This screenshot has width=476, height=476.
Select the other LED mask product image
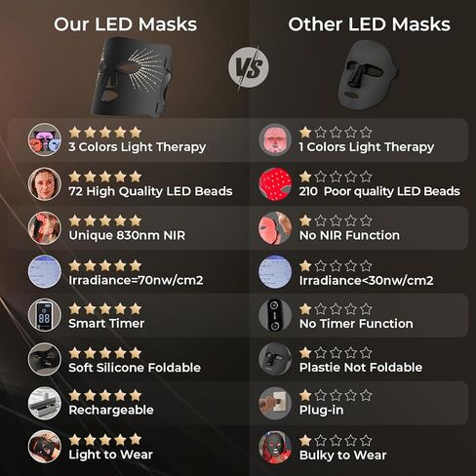(x=368, y=74)
